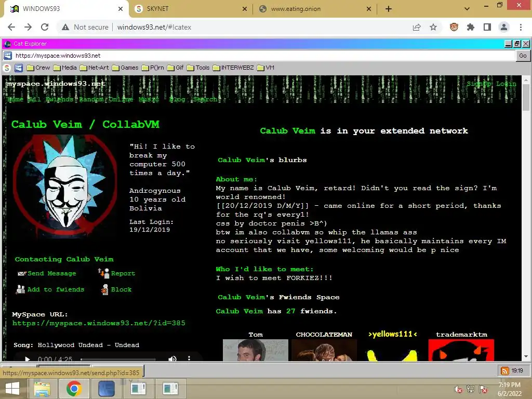The height and width of the screenshot is (399, 532).
Task: Click the Cat Explorer URL field
Action: coord(259,56)
